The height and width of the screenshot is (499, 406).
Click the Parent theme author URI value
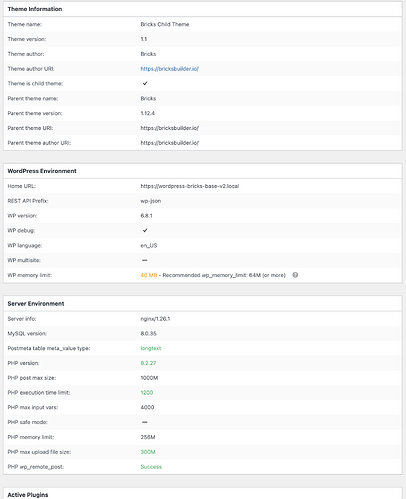point(169,143)
